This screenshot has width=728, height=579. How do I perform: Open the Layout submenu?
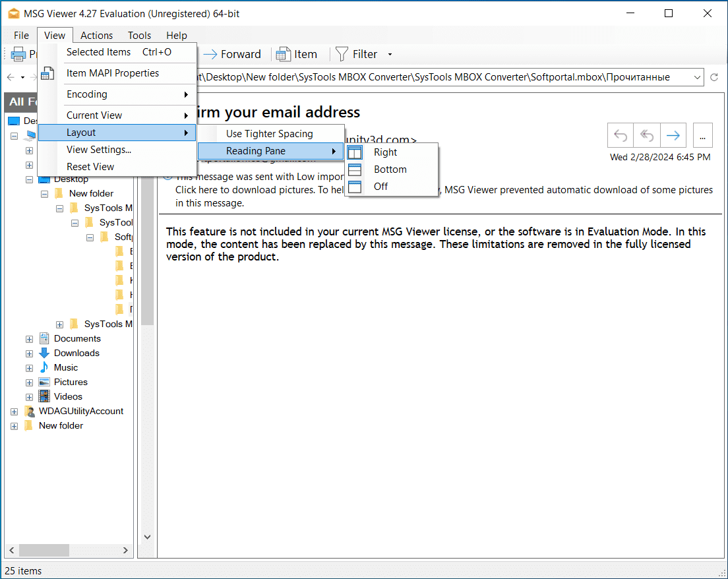117,133
